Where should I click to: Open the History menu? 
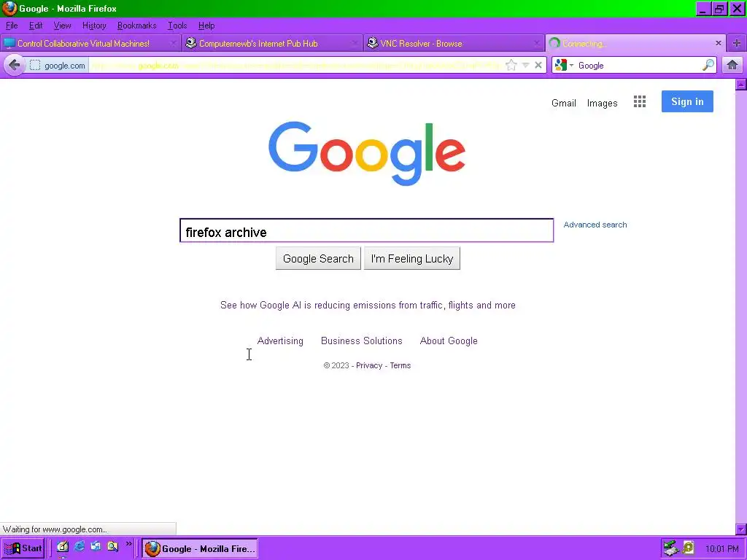[x=94, y=26]
